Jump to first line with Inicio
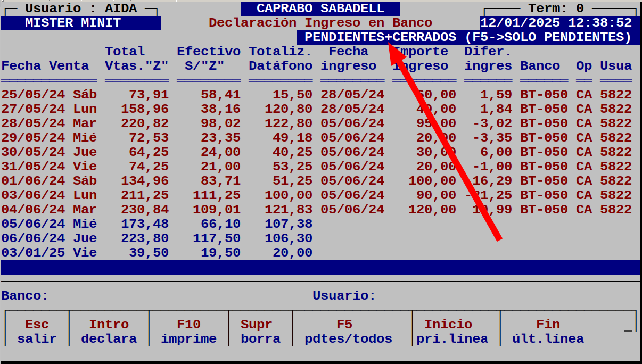Screen dimensions: 642x364 (x=452, y=331)
